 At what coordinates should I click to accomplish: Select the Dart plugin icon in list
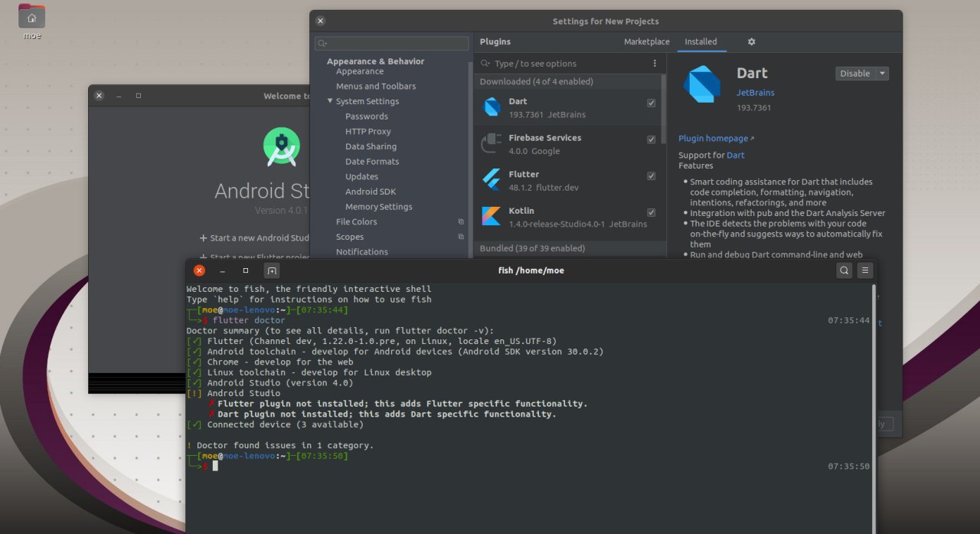491,107
